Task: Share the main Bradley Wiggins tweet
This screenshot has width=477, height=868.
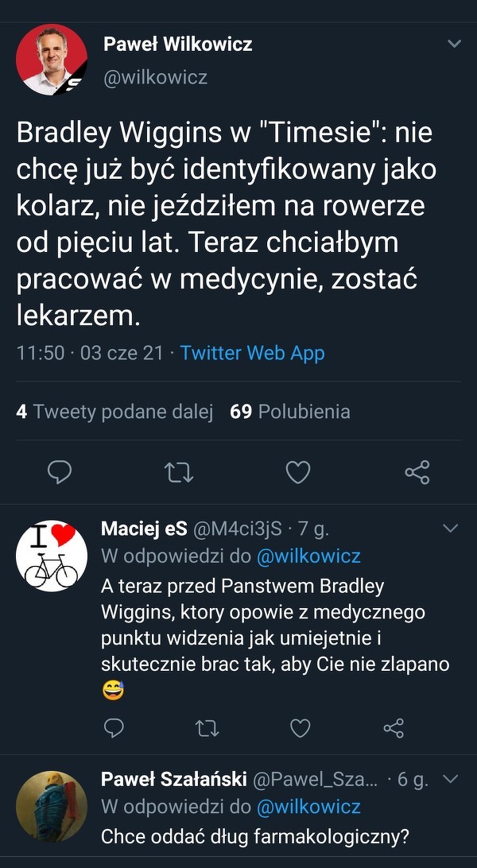Action: pyautogui.click(x=417, y=473)
